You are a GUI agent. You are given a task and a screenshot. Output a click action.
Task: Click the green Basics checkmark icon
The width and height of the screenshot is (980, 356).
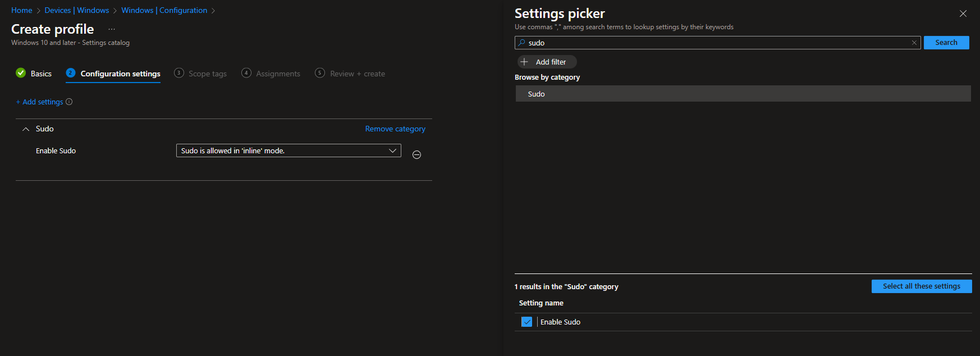(21, 73)
